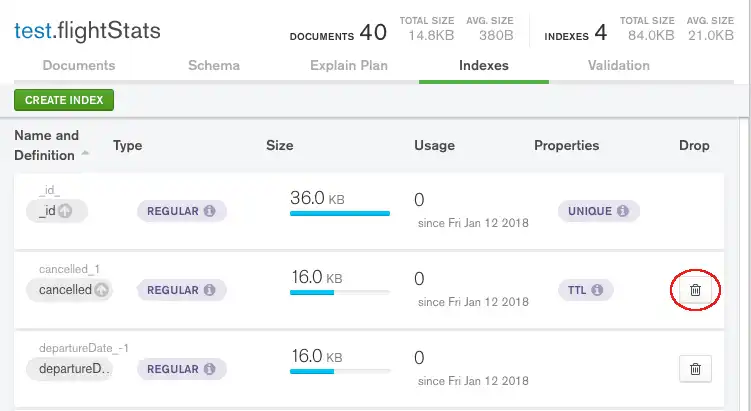Click info icon on TTL property badge
This screenshot has height=411, width=751.
(x=597, y=290)
